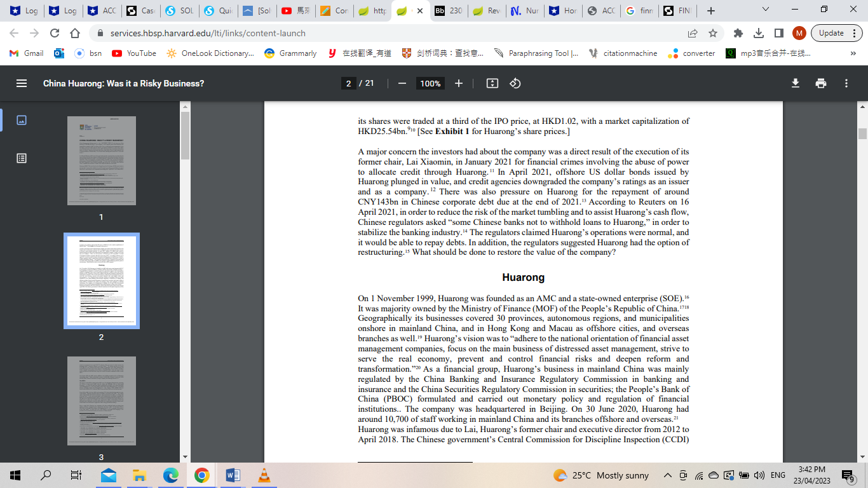
Task: Open the Chrome extensions menu
Action: coord(738,33)
